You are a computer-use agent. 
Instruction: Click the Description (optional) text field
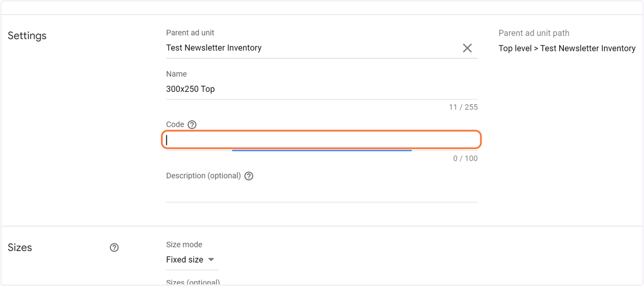tap(322, 192)
